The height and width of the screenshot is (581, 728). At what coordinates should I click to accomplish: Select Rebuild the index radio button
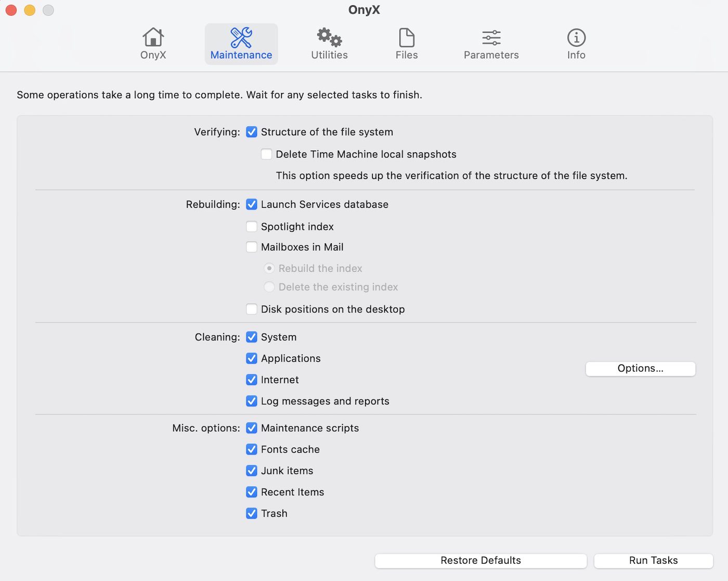tap(269, 269)
